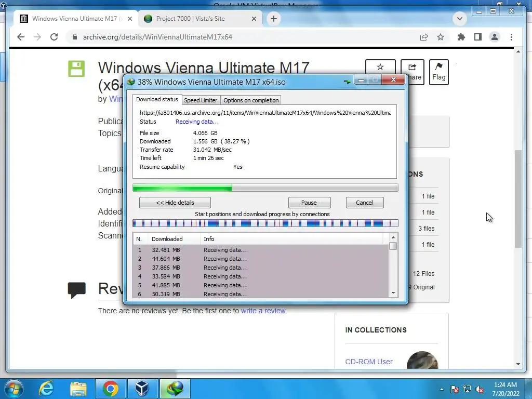Click the padlock site info icon
This screenshot has width=532, height=399.
pos(75,37)
